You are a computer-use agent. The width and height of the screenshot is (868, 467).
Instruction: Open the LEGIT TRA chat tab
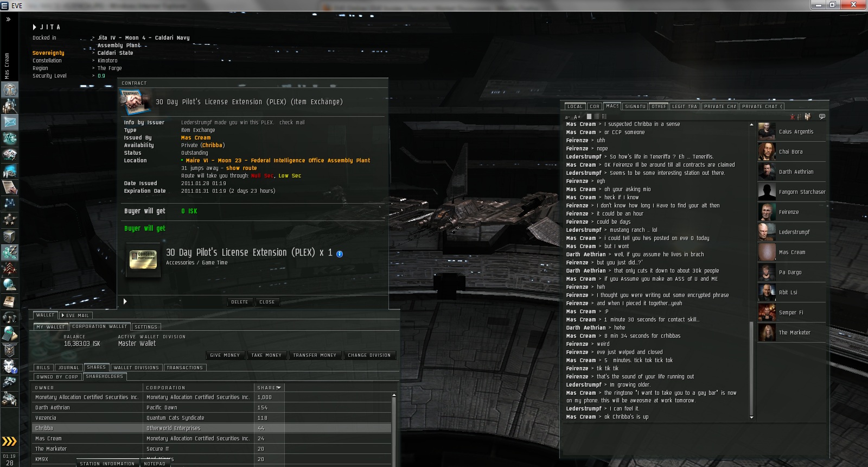pyautogui.click(x=685, y=106)
